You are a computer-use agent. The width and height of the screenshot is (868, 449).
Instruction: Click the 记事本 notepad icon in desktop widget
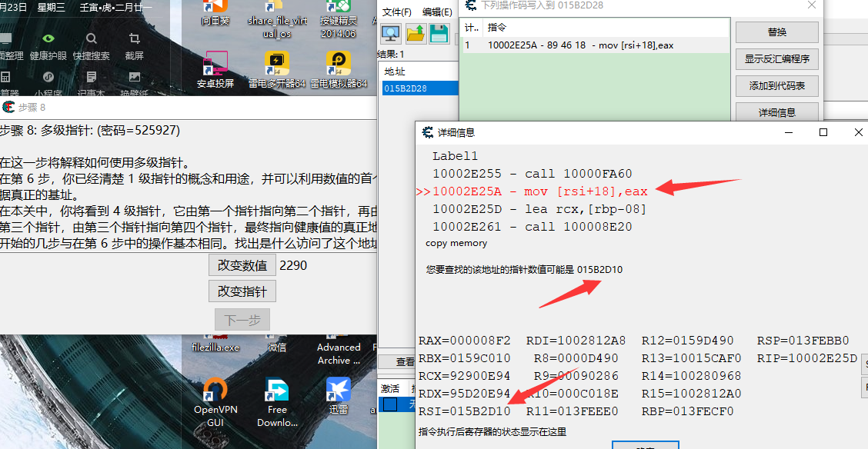click(92, 76)
